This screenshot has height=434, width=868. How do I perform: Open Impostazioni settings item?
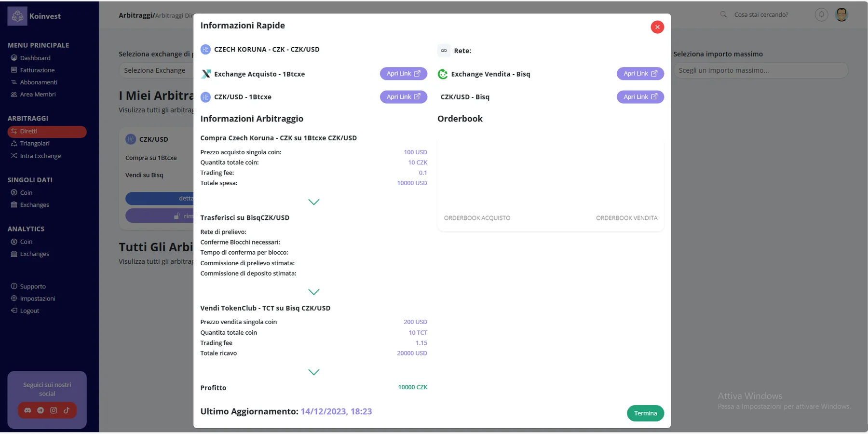pyautogui.click(x=38, y=298)
